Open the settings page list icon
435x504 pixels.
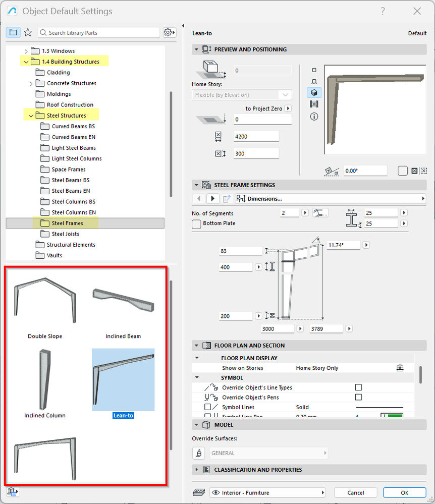[227, 199]
